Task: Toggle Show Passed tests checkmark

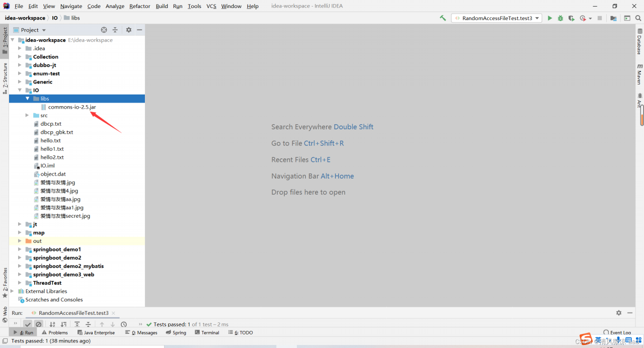Action: click(28, 324)
